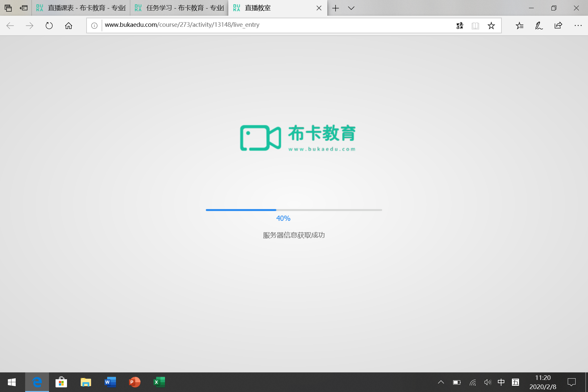Viewport: 588px width, 392px height.
Task: Show hidden system tray icons
Action: (x=441, y=382)
